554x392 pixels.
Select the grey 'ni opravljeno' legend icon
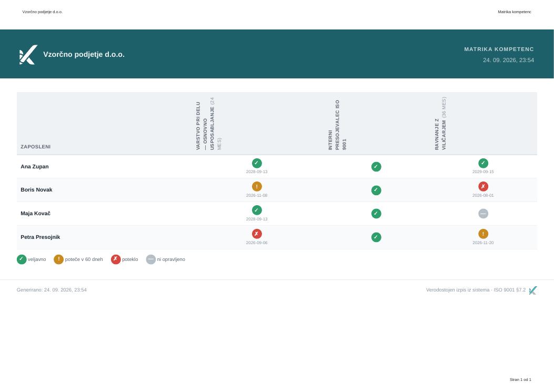(x=151, y=259)
